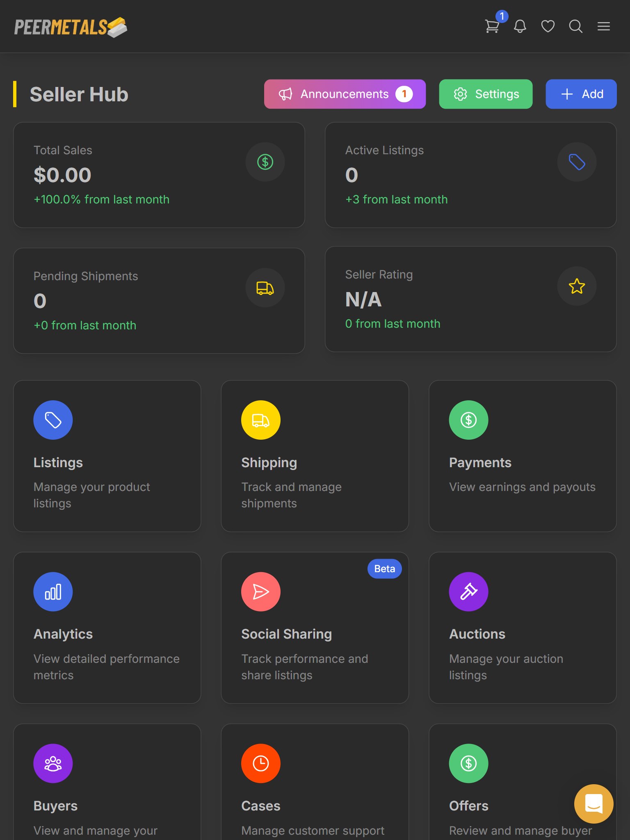Image resolution: width=630 pixels, height=840 pixels.
Task: Open the Announcements button
Action: (345, 94)
